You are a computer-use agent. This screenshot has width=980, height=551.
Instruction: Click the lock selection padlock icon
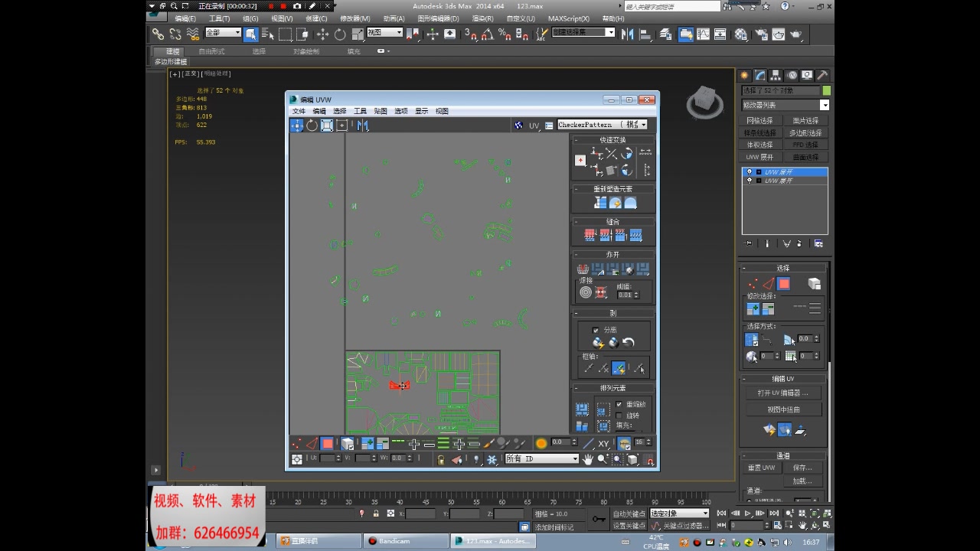tap(441, 459)
